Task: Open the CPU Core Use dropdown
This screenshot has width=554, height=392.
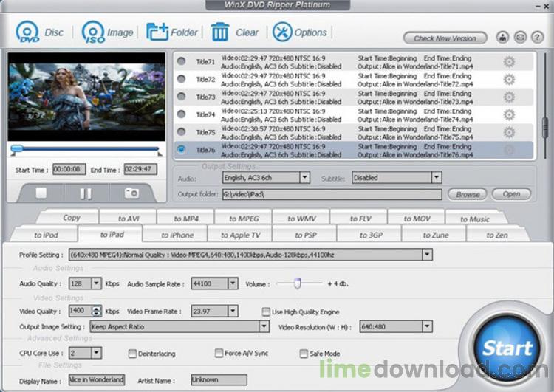Action: (96, 353)
